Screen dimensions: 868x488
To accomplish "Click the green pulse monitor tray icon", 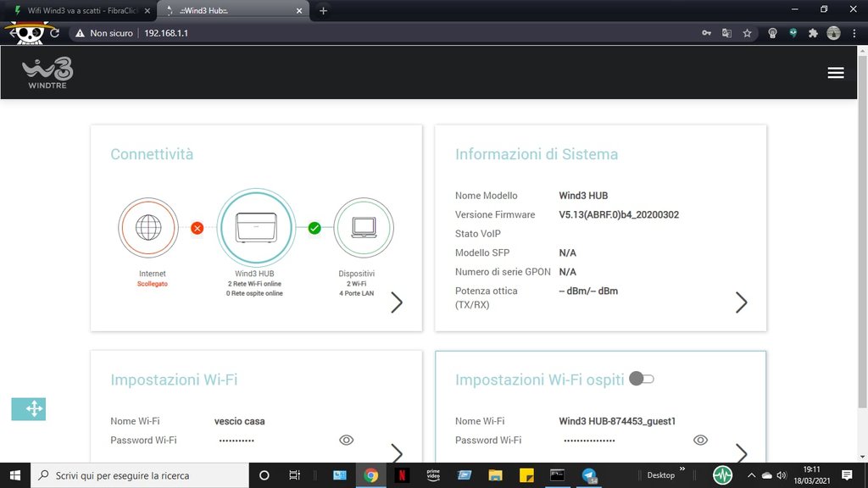I will pyautogui.click(x=722, y=475).
